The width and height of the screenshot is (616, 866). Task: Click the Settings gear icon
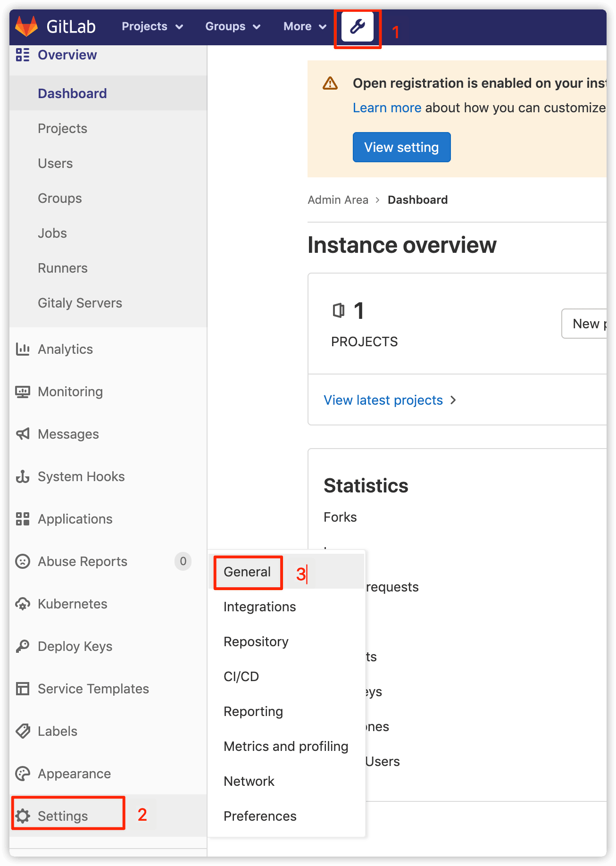[x=23, y=816]
